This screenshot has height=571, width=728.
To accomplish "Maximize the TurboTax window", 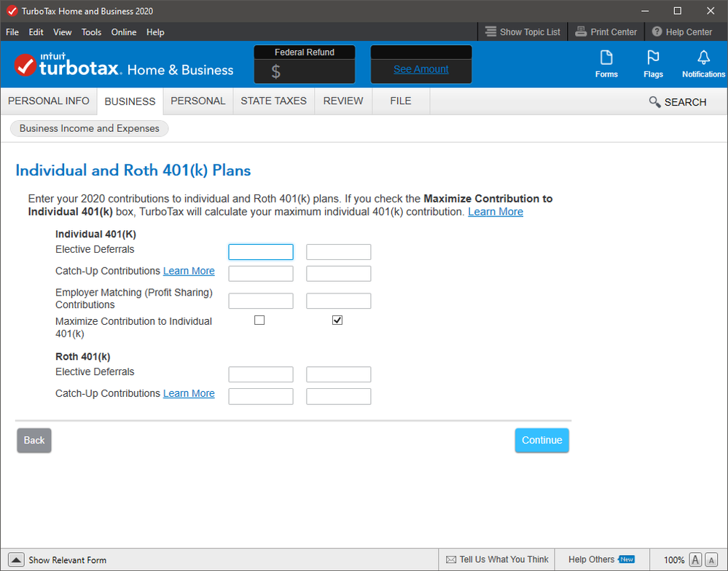I will pos(678,11).
